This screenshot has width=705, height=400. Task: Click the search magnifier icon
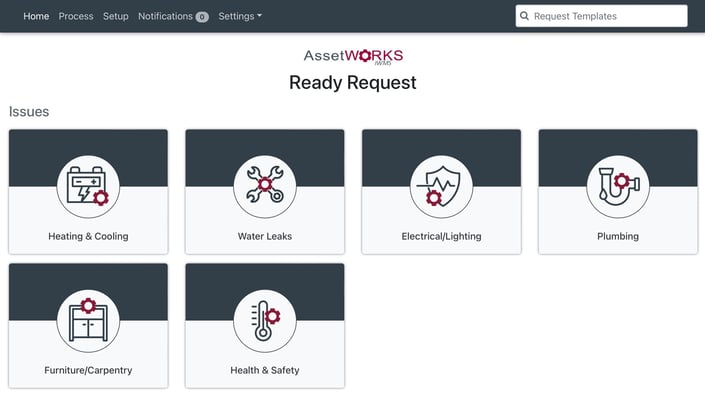point(524,16)
